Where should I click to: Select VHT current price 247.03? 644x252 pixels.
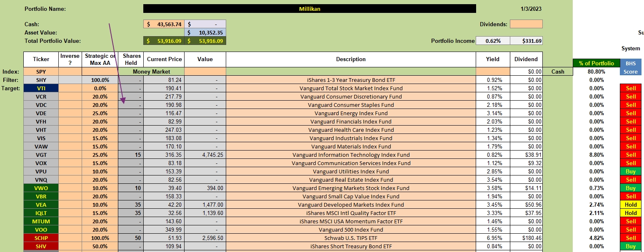(164, 130)
